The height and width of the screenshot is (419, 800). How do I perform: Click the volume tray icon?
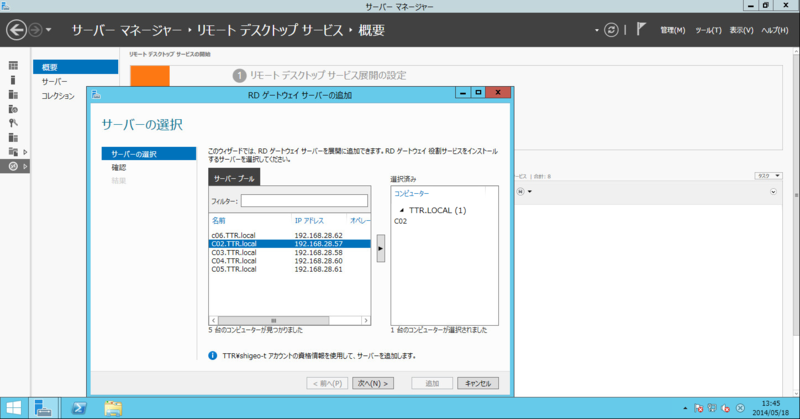(x=726, y=408)
